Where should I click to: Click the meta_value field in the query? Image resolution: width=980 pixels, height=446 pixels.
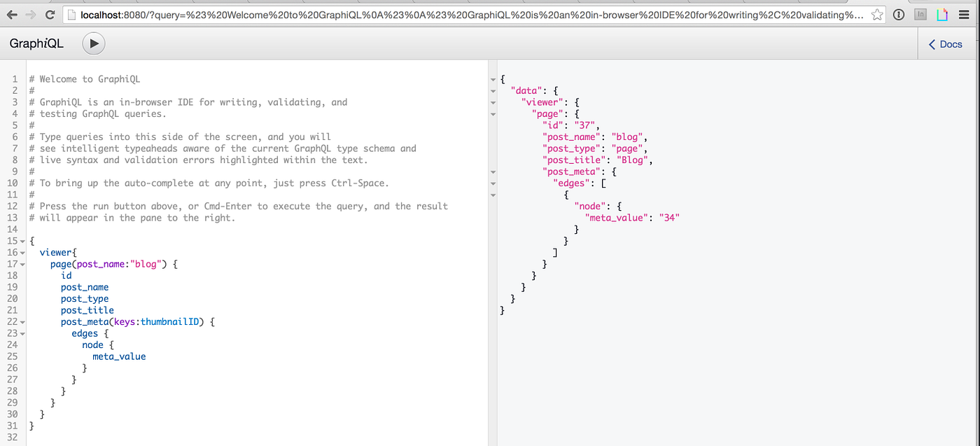click(119, 356)
